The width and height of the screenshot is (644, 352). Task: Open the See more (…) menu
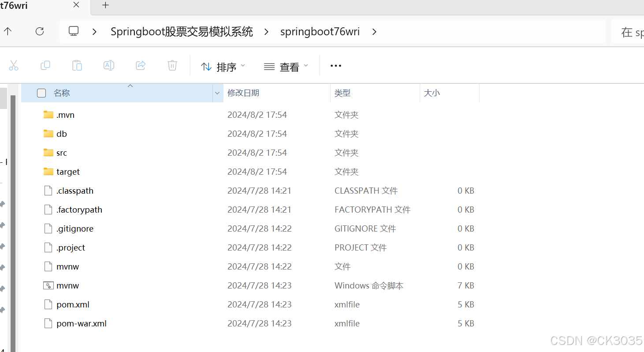335,65
